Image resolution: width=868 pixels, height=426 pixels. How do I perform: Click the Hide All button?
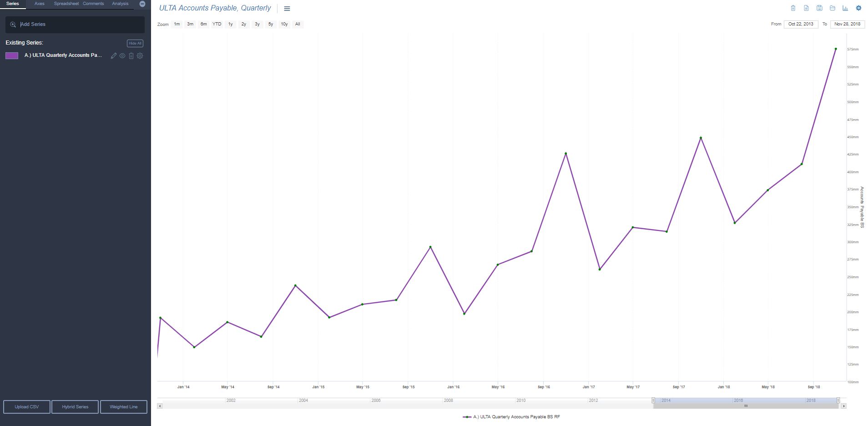tap(135, 43)
